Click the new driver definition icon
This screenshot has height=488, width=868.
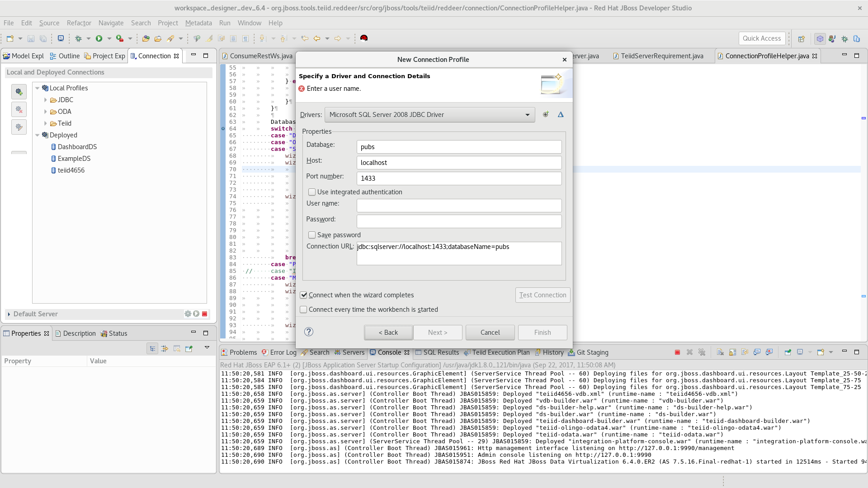pyautogui.click(x=546, y=115)
